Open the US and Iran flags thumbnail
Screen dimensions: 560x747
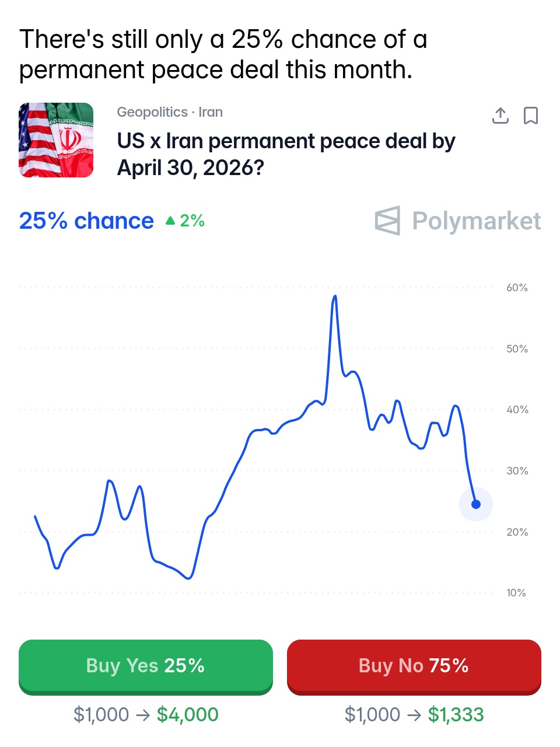[56, 140]
